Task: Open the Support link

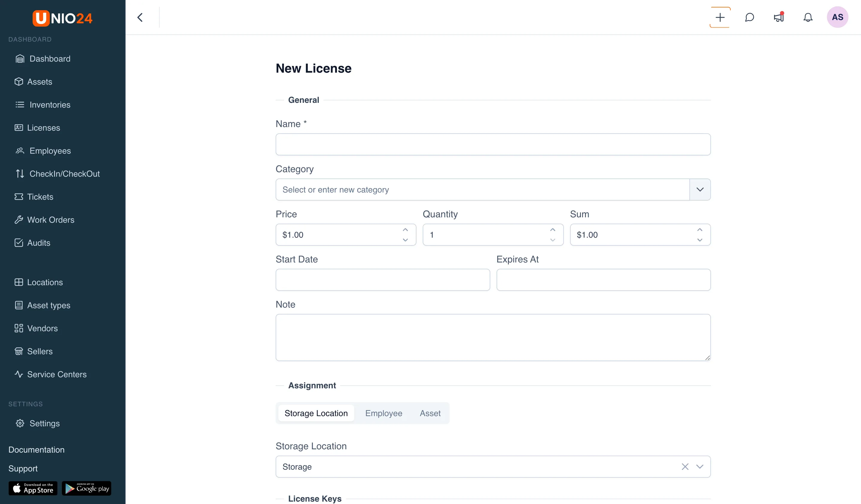Action: click(x=23, y=468)
